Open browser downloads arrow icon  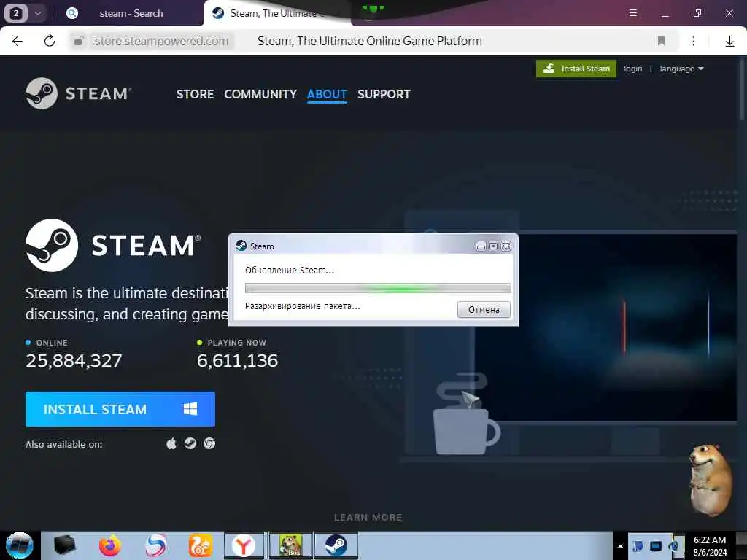click(x=729, y=42)
